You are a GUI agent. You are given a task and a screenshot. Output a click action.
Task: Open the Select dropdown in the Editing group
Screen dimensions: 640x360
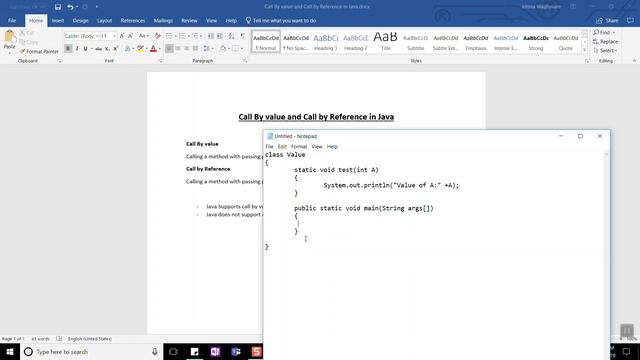click(x=605, y=51)
